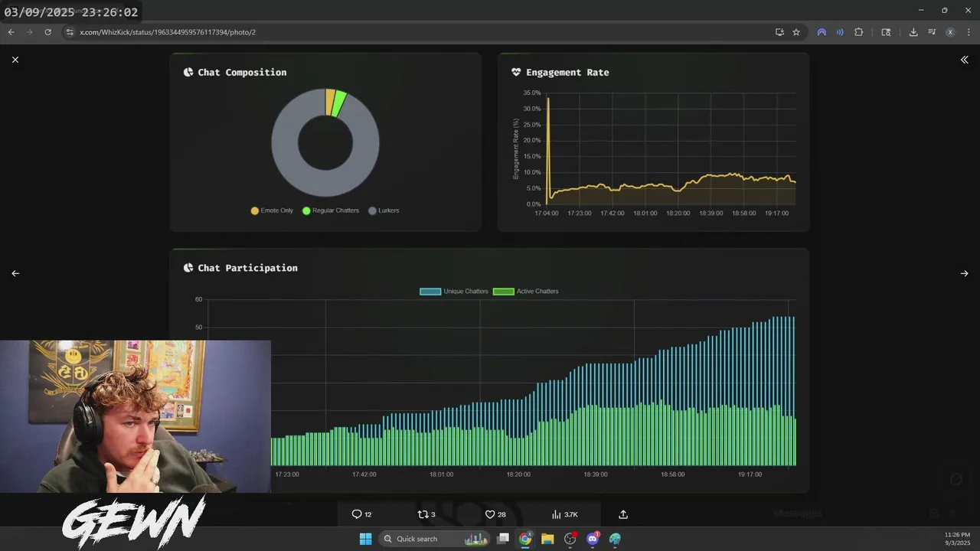
Task: Open Task View in the taskbar
Action: (x=503, y=539)
